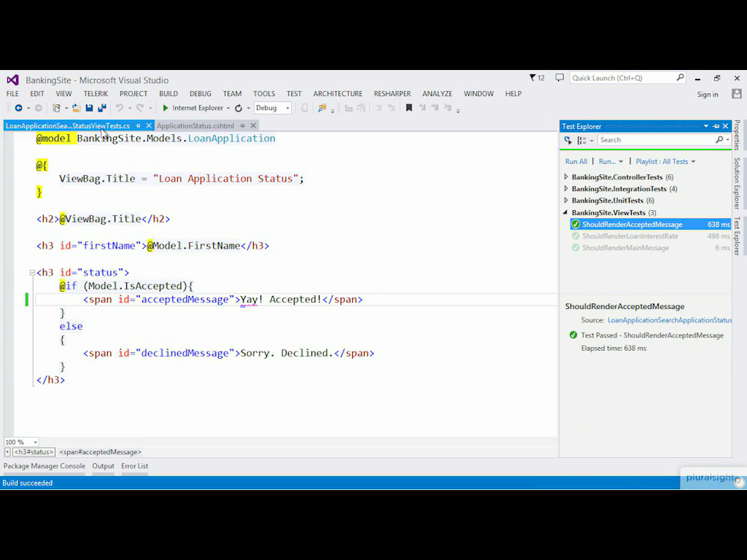
Task: Click the notifications flag icon showing 12
Action: (x=537, y=78)
